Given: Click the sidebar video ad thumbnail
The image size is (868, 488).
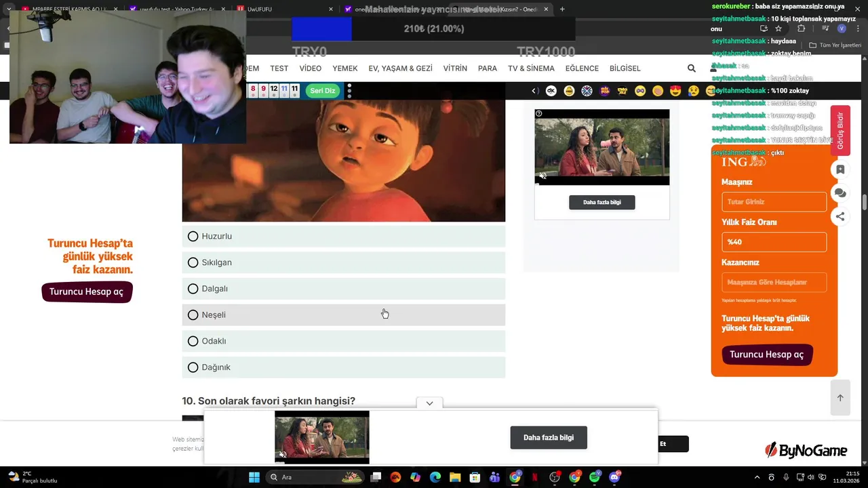Looking at the screenshot, I should click(x=602, y=147).
